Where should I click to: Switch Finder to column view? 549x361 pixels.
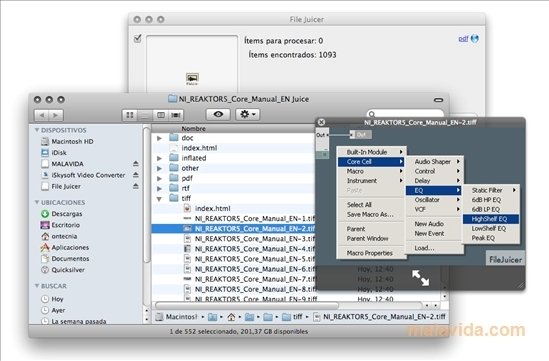pos(160,115)
